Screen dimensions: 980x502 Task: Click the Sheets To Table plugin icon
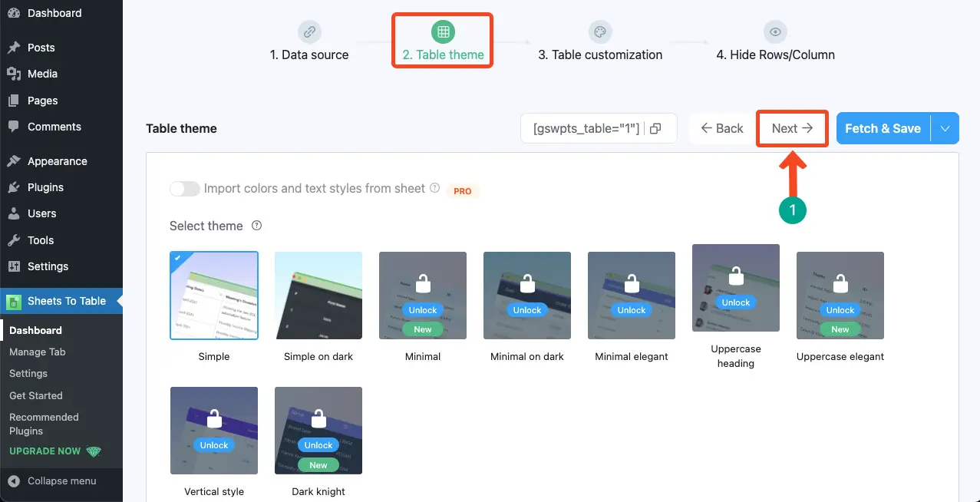14,302
